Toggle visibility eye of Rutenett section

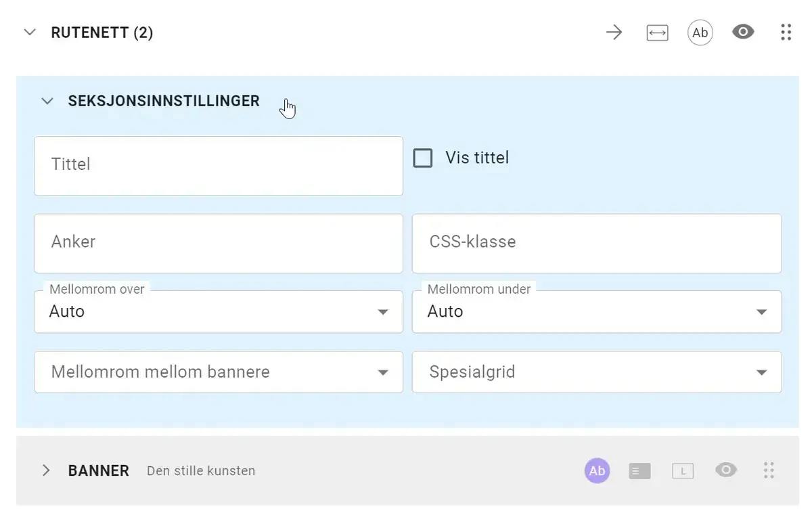point(743,32)
